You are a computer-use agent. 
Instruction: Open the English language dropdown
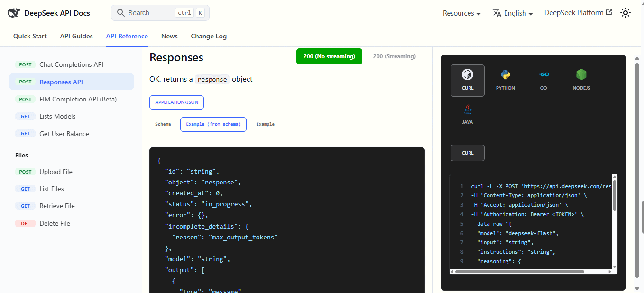(513, 13)
